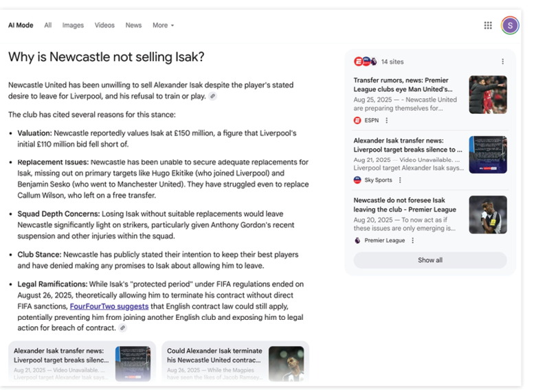The image size is (536, 392).
Task: Expand the More dropdown in search tabs
Action: click(x=163, y=25)
